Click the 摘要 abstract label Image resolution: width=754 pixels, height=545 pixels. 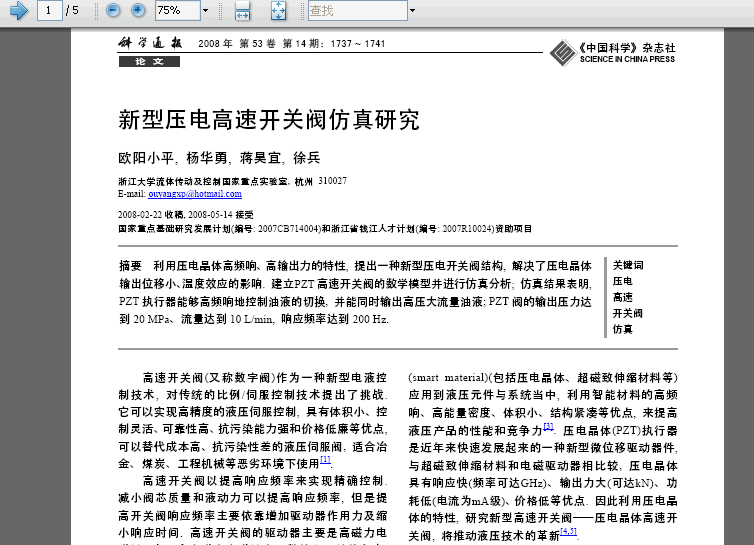click(x=131, y=266)
